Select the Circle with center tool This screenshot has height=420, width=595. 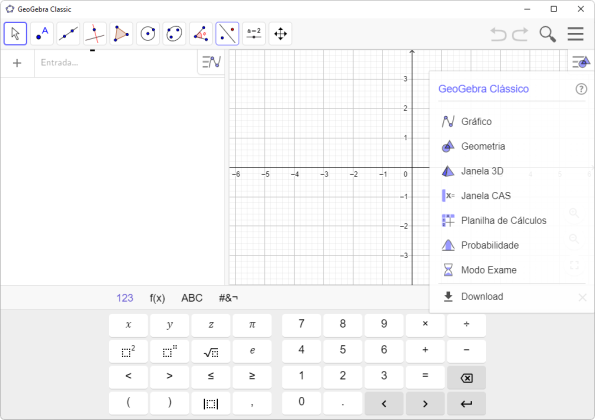coord(148,34)
